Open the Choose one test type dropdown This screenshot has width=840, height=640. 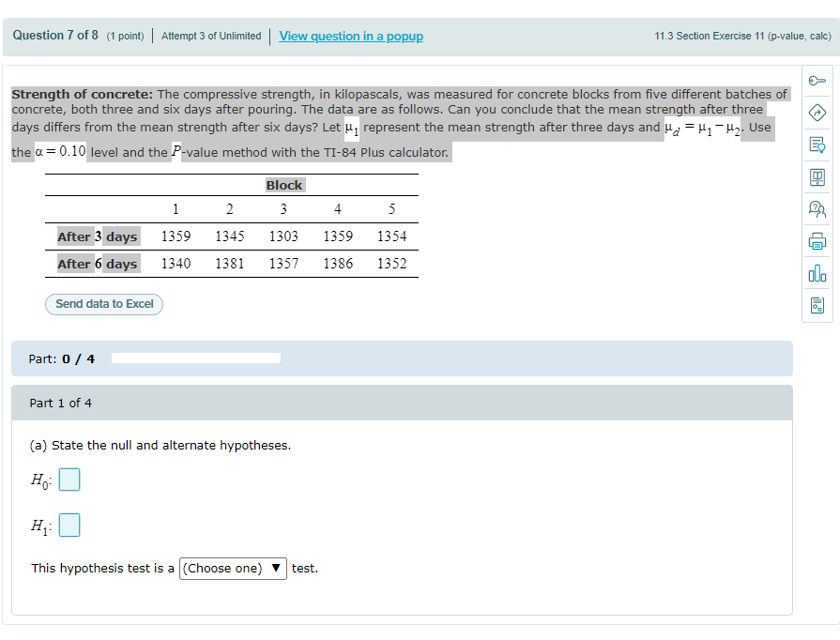click(232, 568)
